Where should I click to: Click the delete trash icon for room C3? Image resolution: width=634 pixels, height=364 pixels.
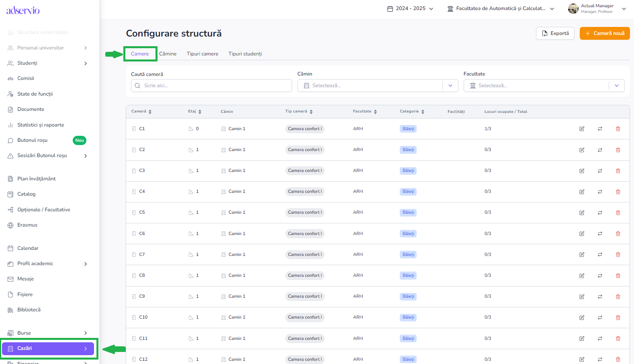click(618, 171)
